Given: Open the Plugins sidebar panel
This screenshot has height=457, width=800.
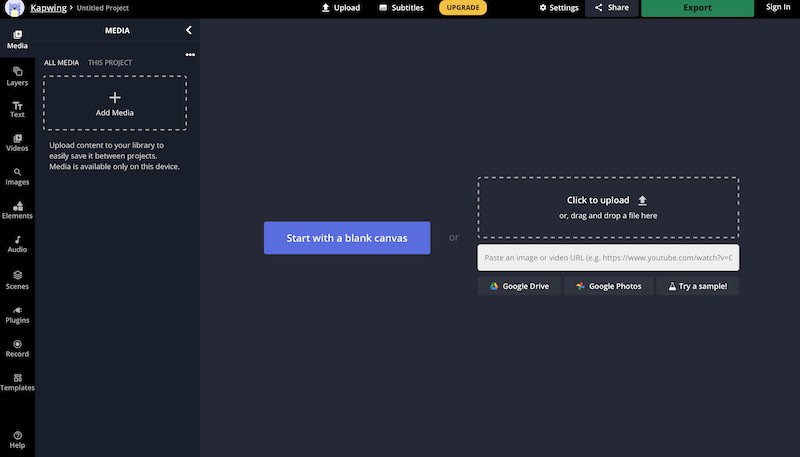Looking at the screenshot, I should pos(17,315).
